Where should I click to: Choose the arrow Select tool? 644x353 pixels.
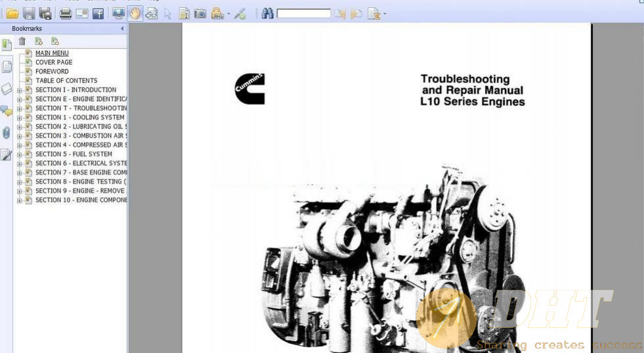[x=167, y=14]
